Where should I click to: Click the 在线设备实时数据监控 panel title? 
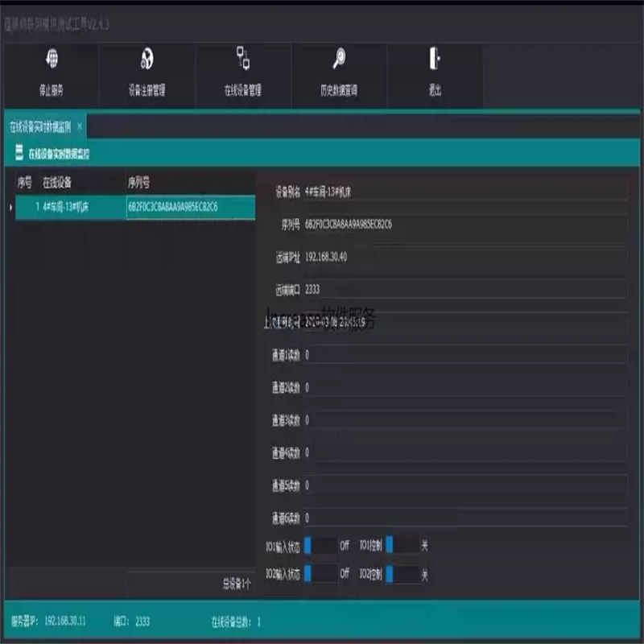[59, 154]
